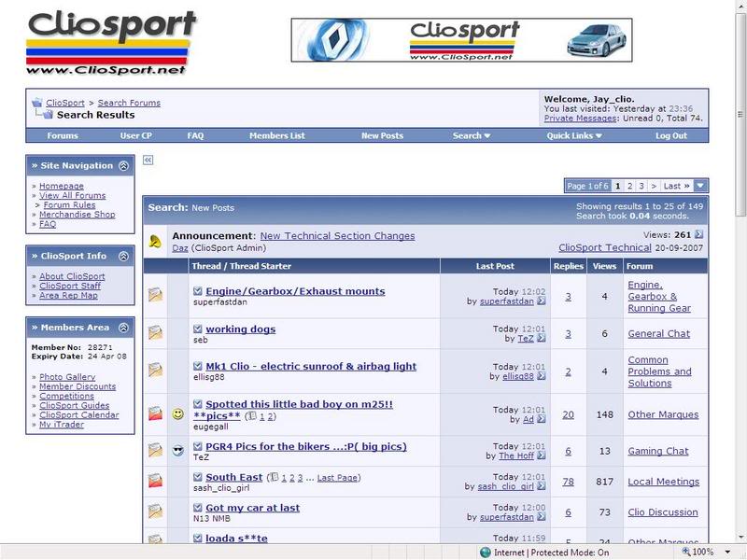Click hot thread icon for Spotted this little bad boy
Screen dimensions: 747x560
click(x=155, y=413)
